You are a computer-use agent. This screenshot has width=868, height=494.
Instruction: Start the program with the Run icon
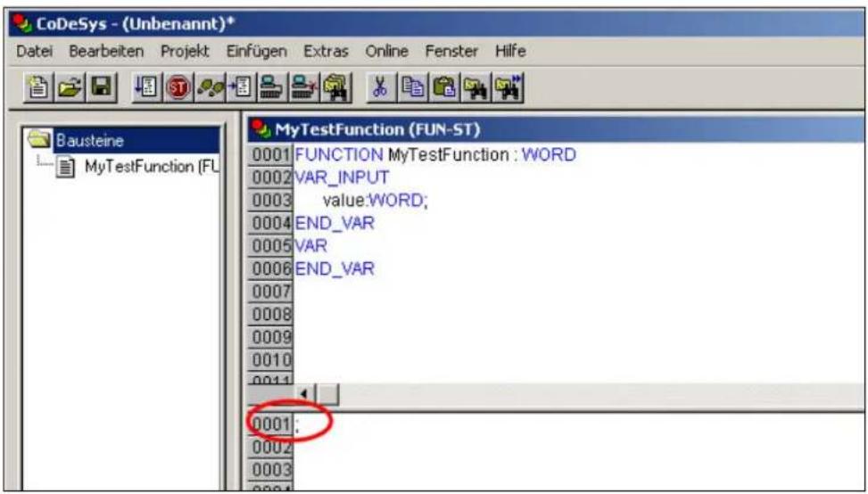tap(145, 88)
